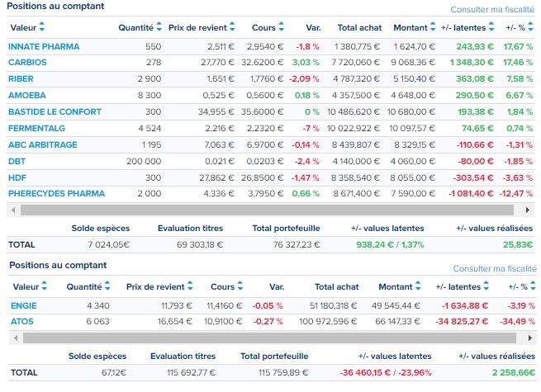Click Evaluation titres value 115 692,77 €
Image resolution: width=541 pixels, height=392 pixels.
191,373
